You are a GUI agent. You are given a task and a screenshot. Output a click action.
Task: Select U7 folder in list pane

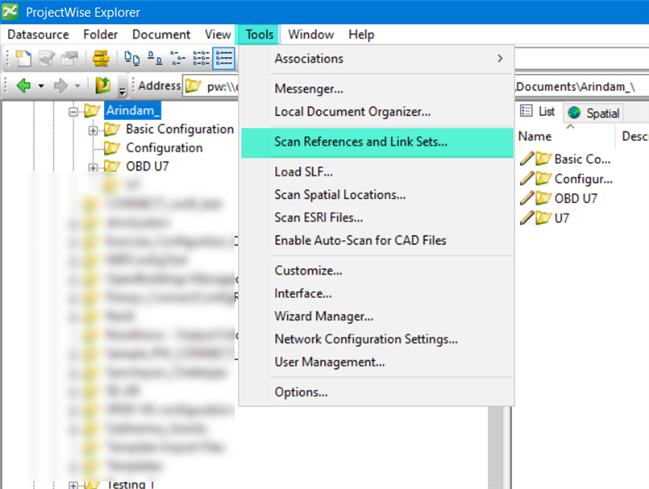(x=562, y=218)
